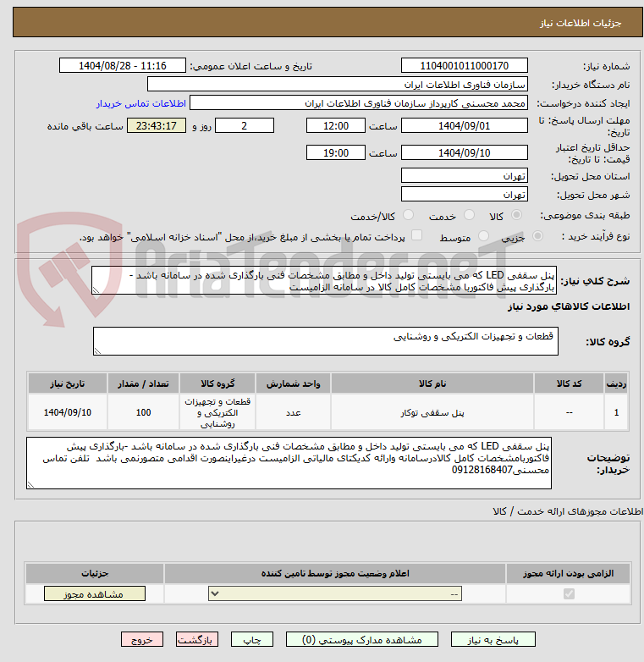Screen dimensions: 644x662
Task: Click the need date cell 1404/09/10
Action: click(68, 412)
